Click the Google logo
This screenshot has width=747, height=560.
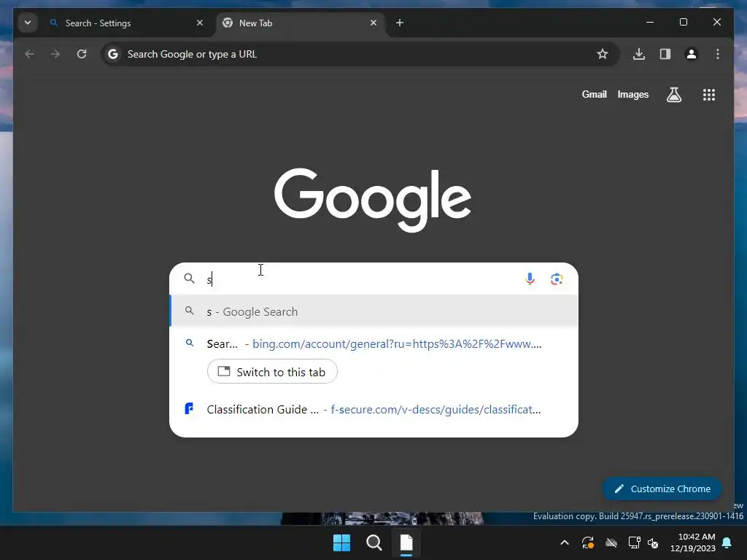coord(373,199)
